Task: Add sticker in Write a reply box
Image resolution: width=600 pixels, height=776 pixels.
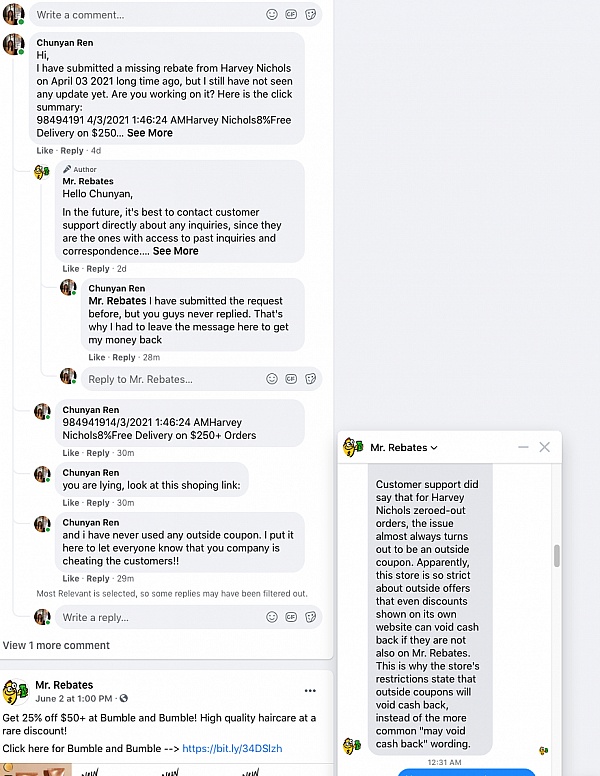Action: (x=310, y=617)
